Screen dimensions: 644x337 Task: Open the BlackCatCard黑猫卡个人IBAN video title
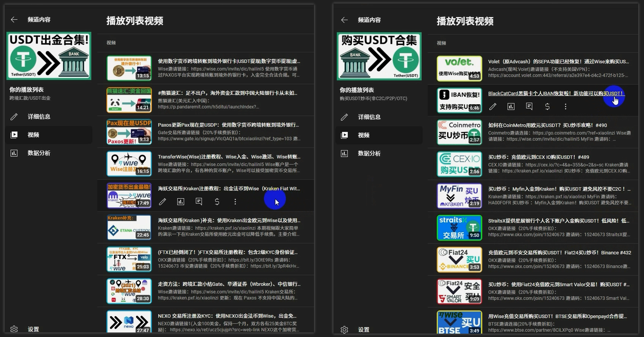click(556, 93)
